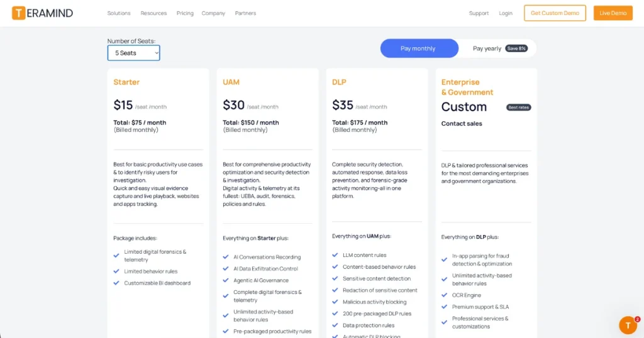Open the Company menu

click(x=213, y=13)
